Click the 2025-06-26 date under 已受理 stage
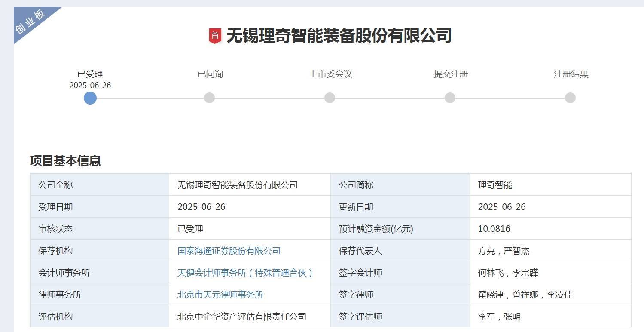 (90, 85)
